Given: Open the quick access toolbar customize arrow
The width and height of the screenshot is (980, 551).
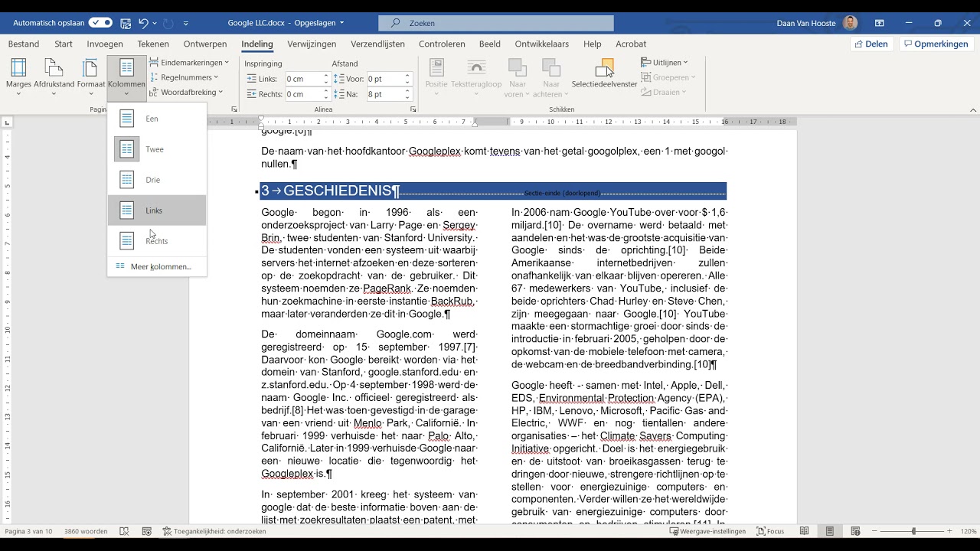Looking at the screenshot, I should (x=186, y=24).
